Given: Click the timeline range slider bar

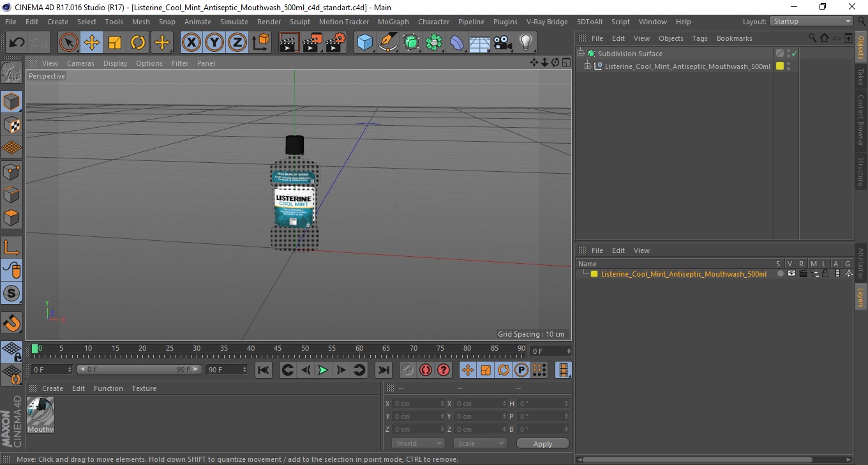Looking at the screenshot, I should [x=140, y=370].
